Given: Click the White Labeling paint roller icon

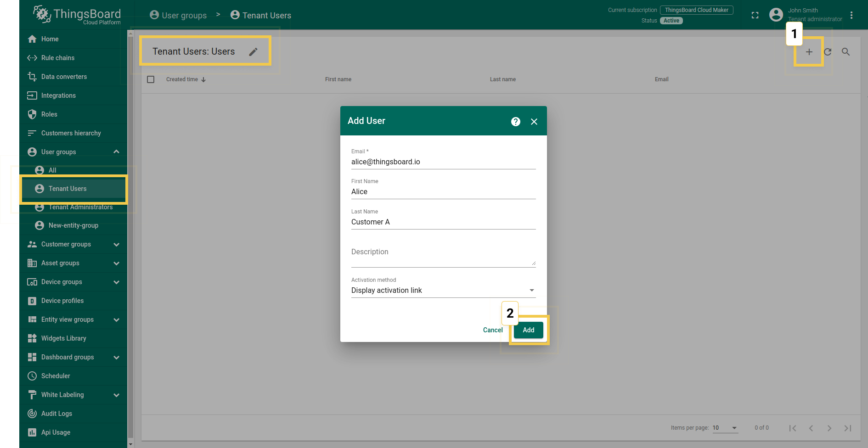Looking at the screenshot, I should coord(32,395).
